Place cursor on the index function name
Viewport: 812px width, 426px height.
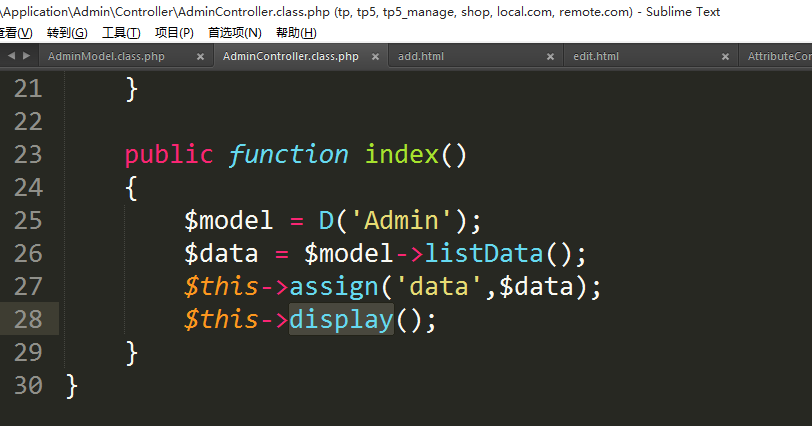coord(401,154)
